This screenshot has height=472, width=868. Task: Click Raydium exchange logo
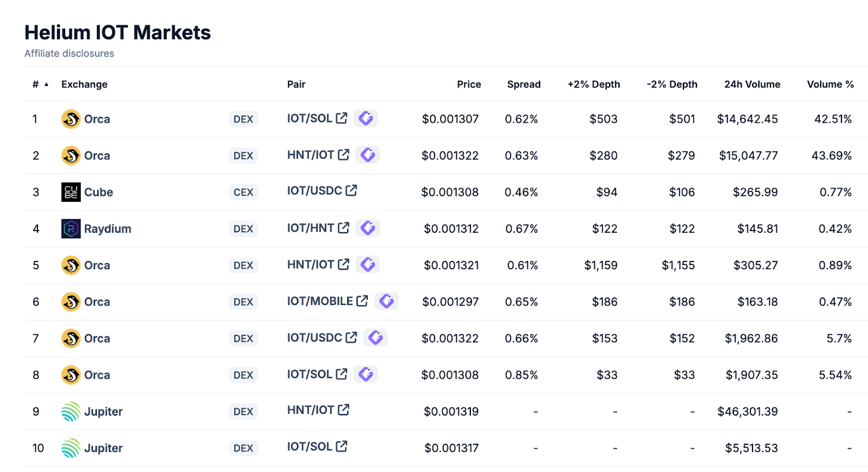(71, 228)
